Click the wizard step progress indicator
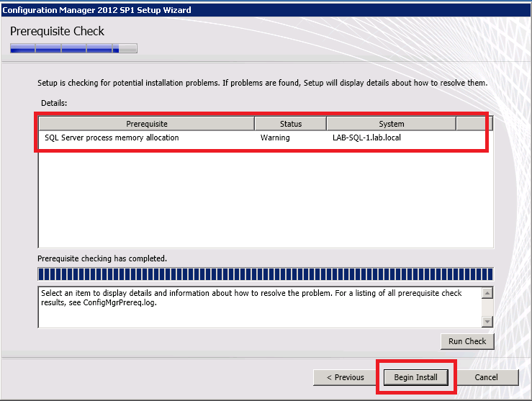Viewport: 532px width, 401px height. point(73,48)
